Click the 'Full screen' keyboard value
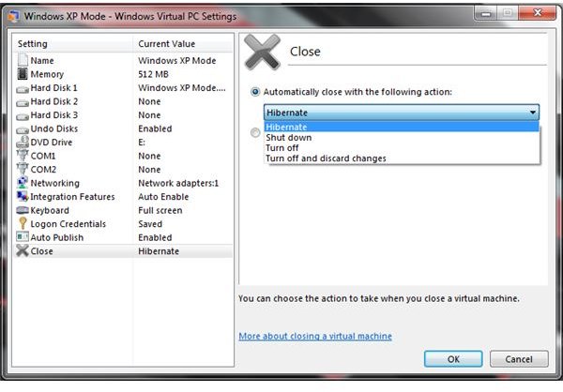The width and height of the screenshot is (563, 392). point(160,211)
